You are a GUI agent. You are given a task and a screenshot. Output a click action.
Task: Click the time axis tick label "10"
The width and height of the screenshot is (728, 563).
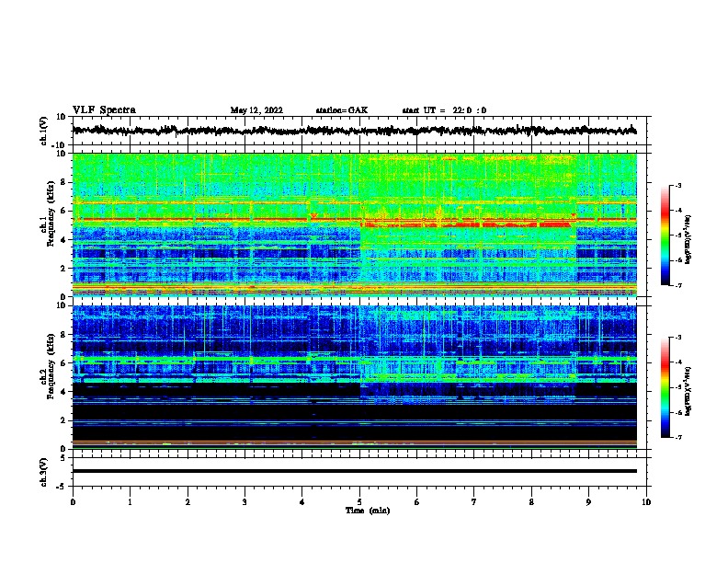[x=646, y=502]
